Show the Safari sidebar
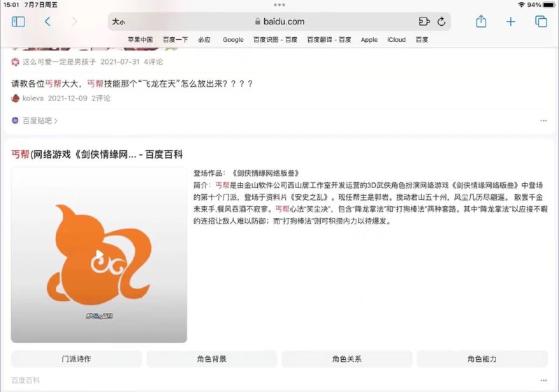 18,22
